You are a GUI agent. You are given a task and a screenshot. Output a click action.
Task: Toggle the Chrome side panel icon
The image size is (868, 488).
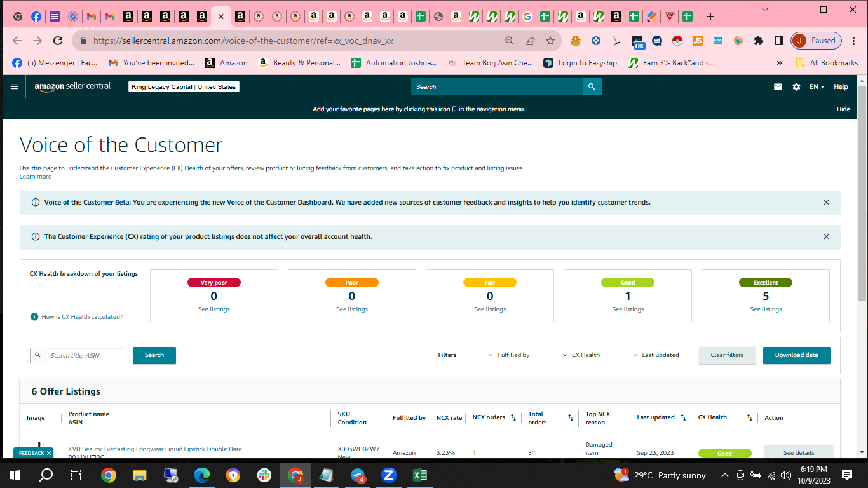tap(778, 41)
